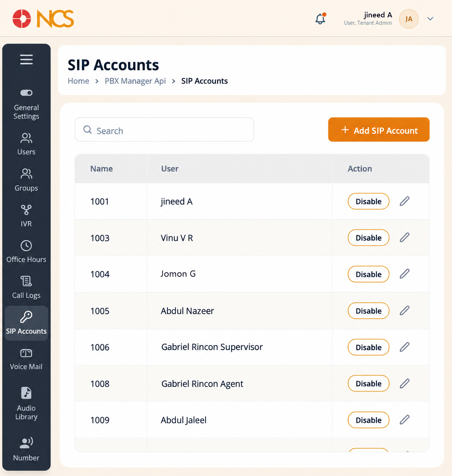Click the SIP Accounts breadcrumb
The image size is (452, 476).
[x=205, y=81]
